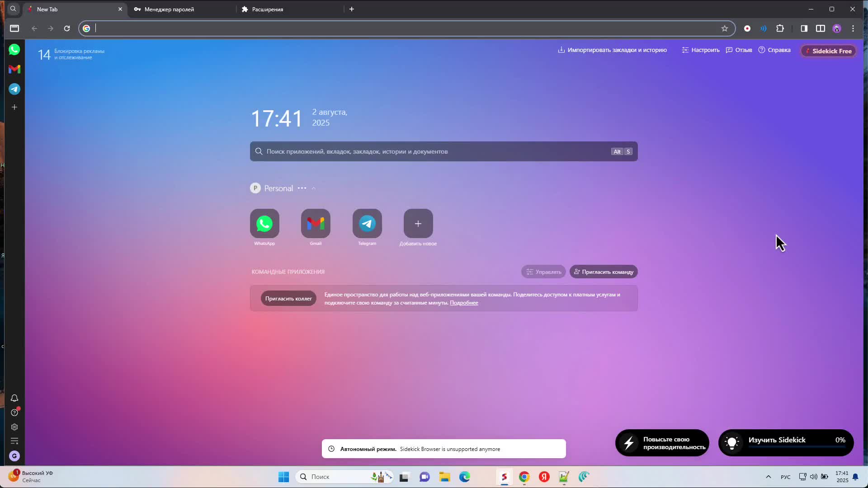Add a new app to the sidebar
Viewport: 868px width, 488px height.
point(14,107)
